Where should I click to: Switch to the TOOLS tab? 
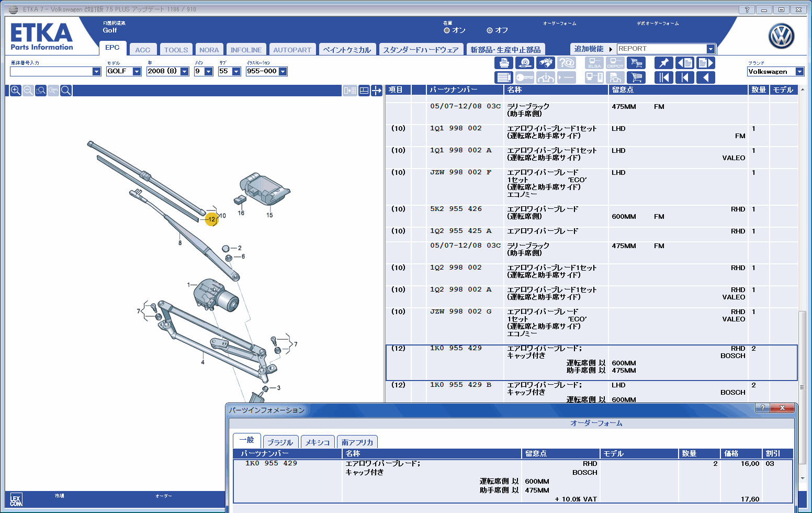[176, 50]
